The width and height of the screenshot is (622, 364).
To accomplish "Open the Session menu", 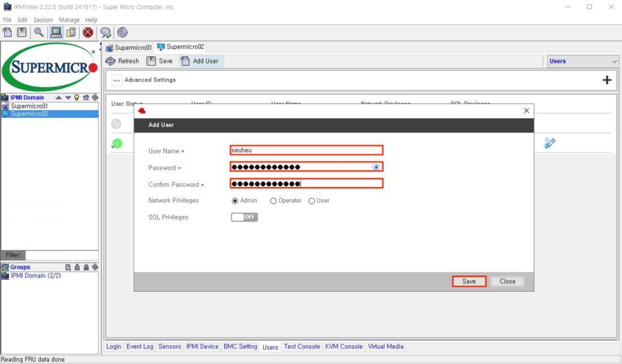I will (x=43, y=20).
